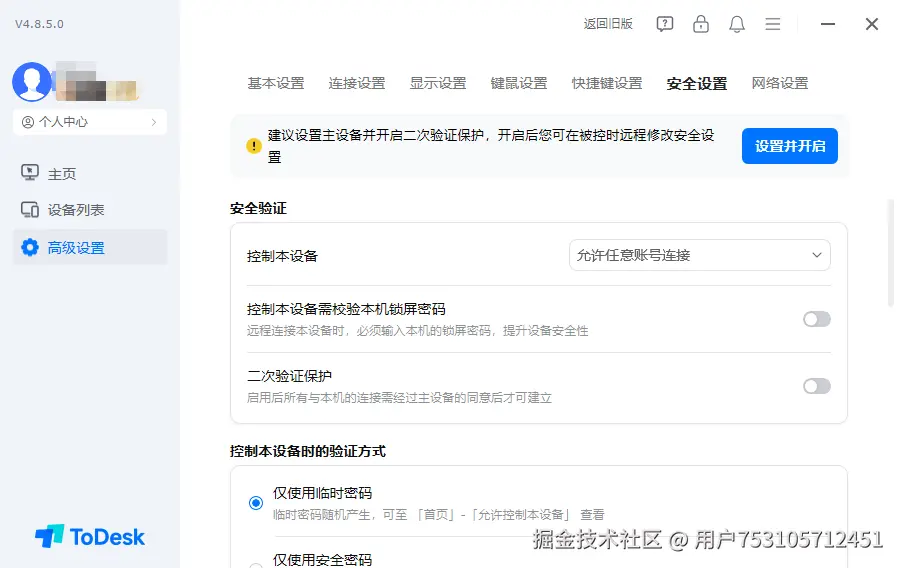Switch to 安全设置 tab

[697, 84]
